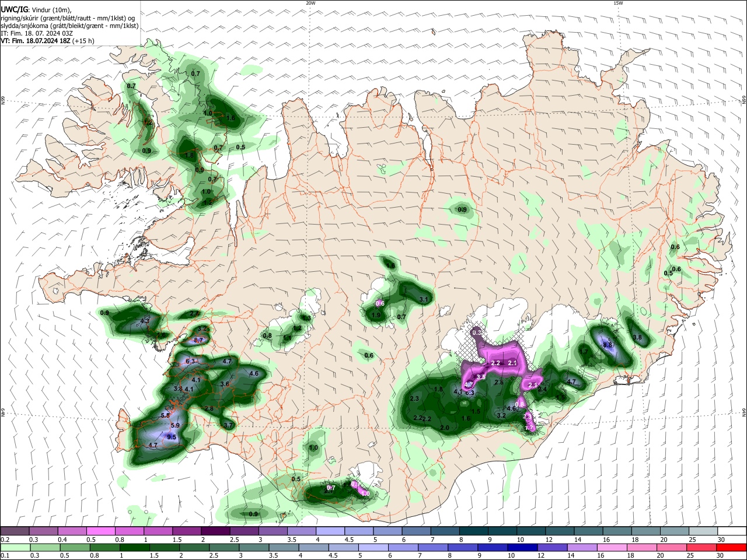Screen dimensions: 747x560
Task: Click the 3.1 value near the central glacier
Action: (424, 299)
